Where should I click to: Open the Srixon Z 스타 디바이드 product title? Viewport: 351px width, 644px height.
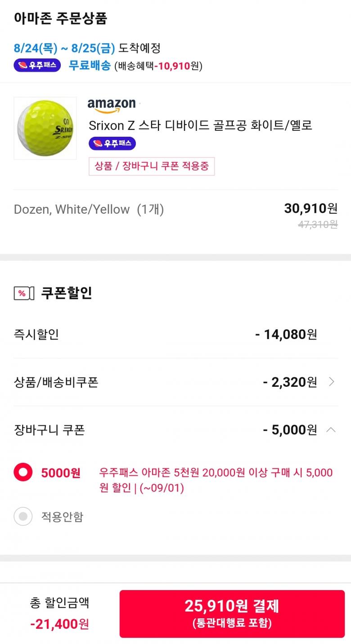coord(200,125)
